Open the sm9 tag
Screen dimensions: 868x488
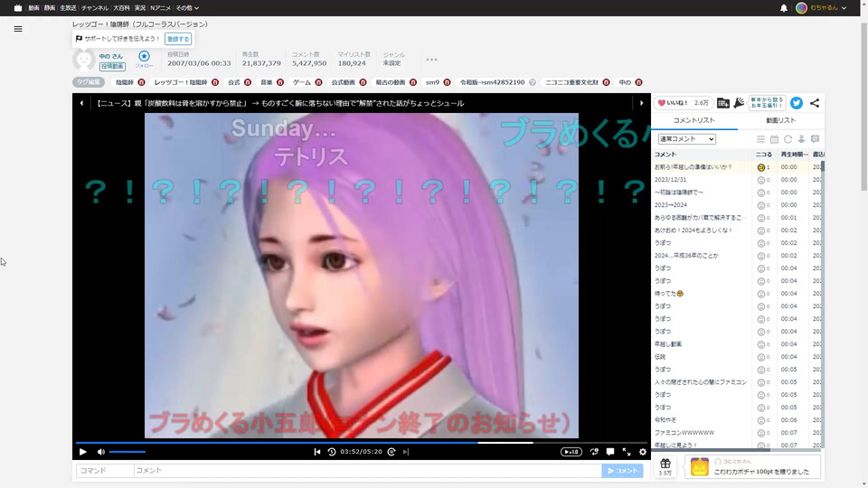pyautogui.click(x=432, y=82)
